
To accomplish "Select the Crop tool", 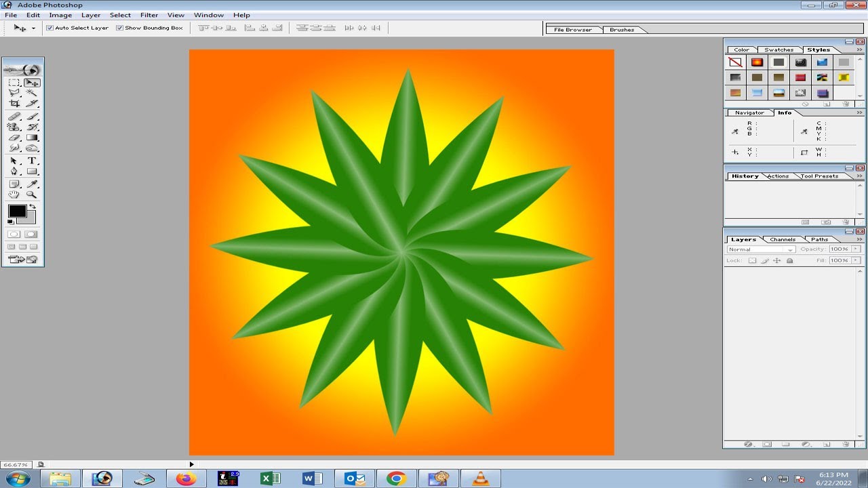I will 14,103.
